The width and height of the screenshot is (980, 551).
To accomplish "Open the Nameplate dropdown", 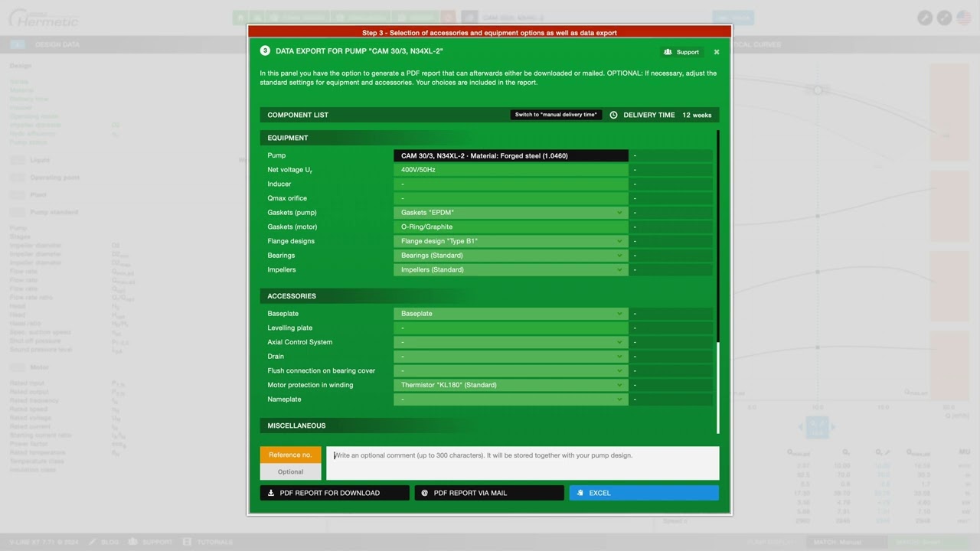I will [x=511, y=399].
